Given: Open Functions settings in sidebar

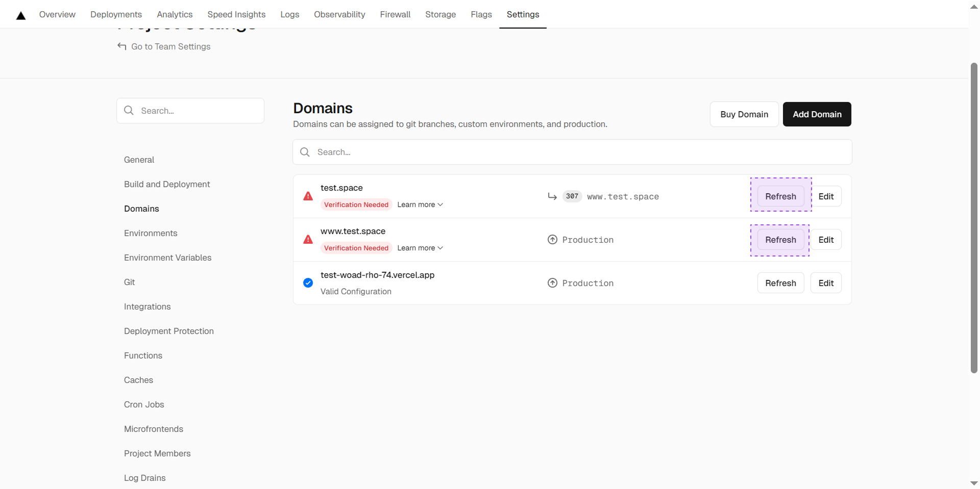Looking at the screenshot, I should (x=143, y=355).
